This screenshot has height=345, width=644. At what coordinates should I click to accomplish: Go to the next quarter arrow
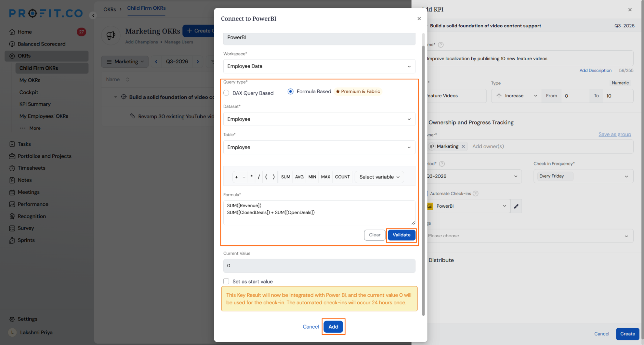coord(198,62)
